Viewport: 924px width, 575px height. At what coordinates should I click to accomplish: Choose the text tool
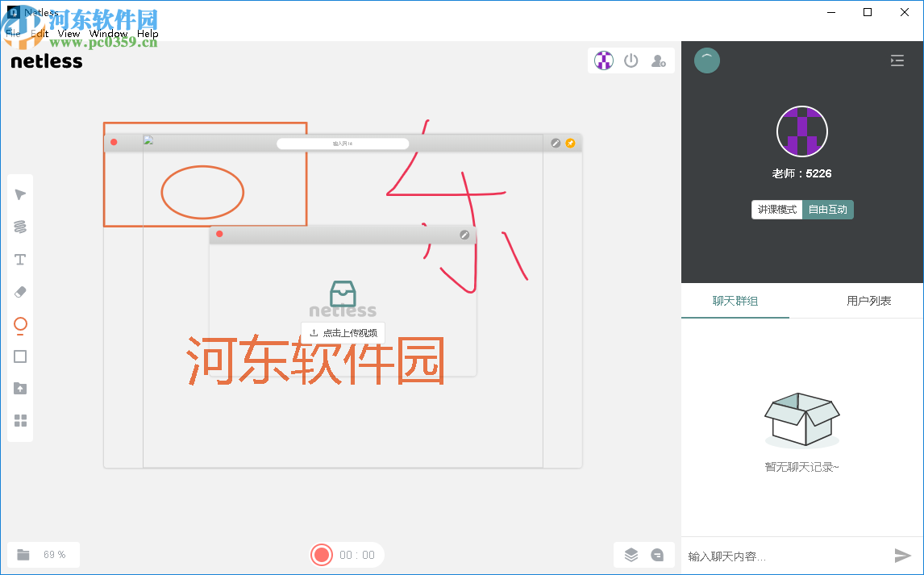click(20, 259)
